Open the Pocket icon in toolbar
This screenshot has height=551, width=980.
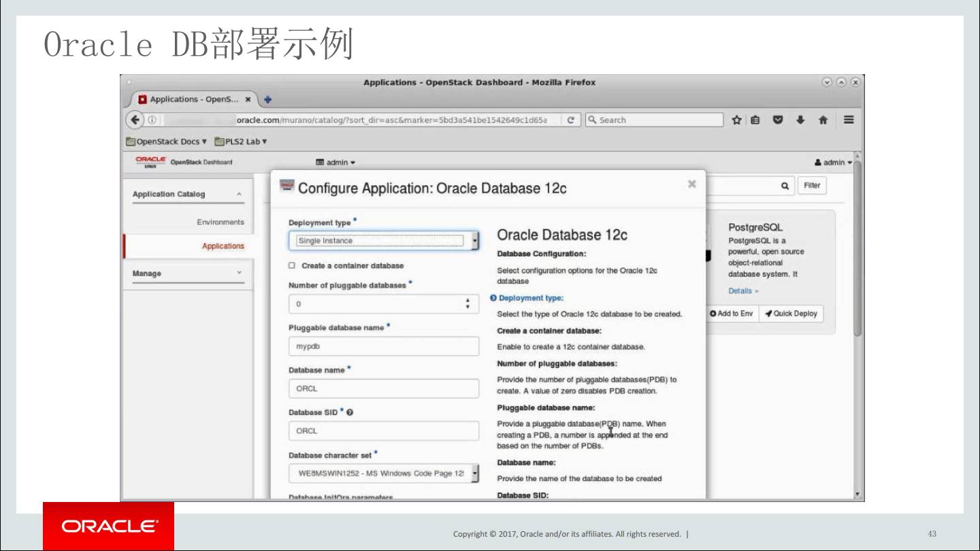pyautogui.click(x=778, y=120)
